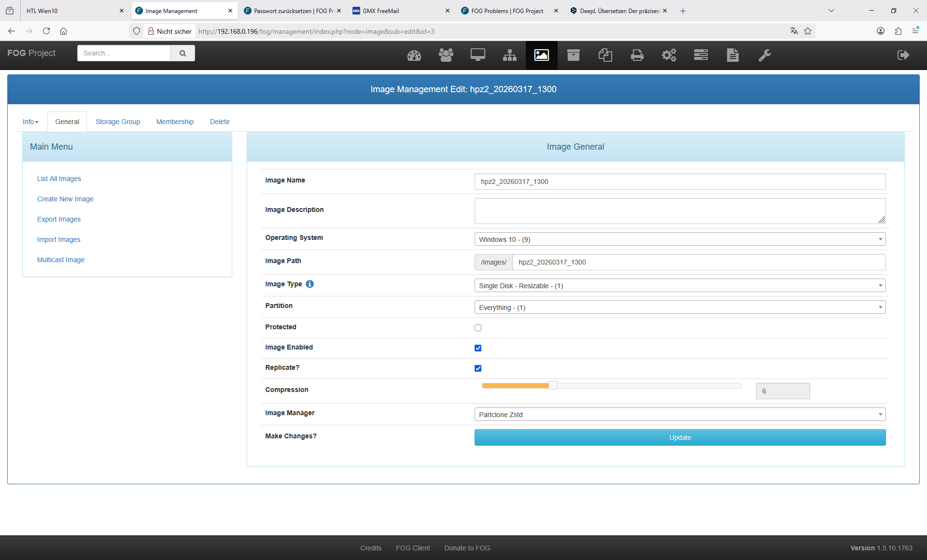Open Hosts monitor icon

[x=478, y=56]
